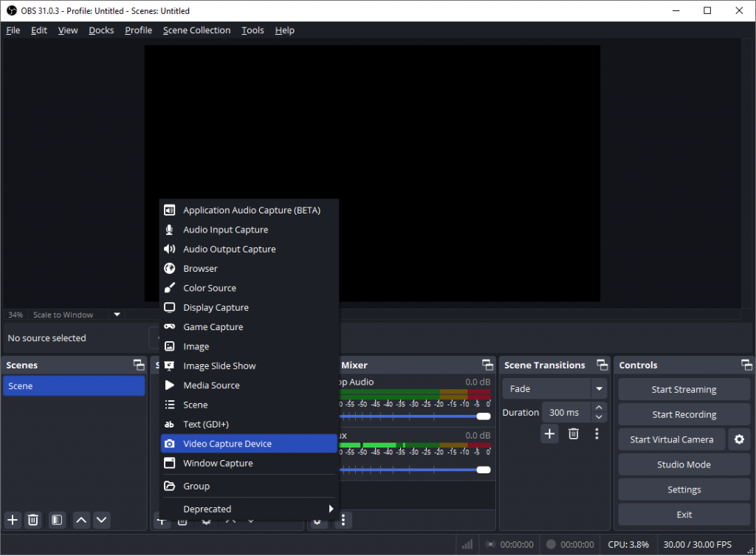Open Audio Mixer three-dot menu
This screenshot has height=556, width=756.
[343, 520]
